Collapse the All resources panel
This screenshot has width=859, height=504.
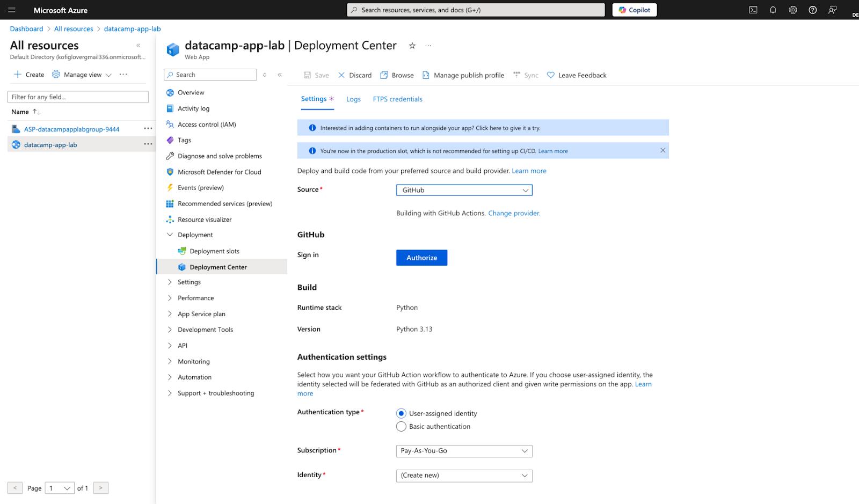[139, 46]
